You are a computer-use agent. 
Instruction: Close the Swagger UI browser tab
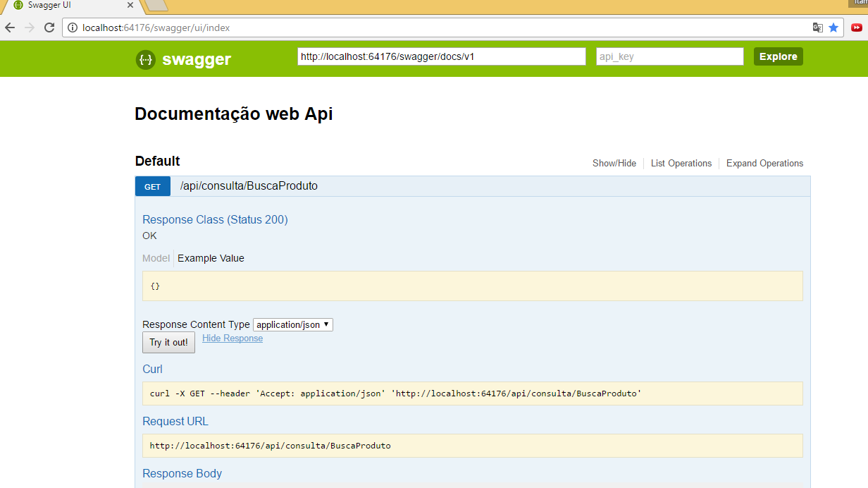point(130,5)
